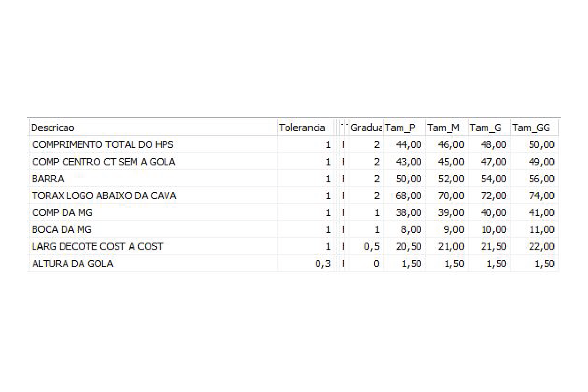Click the Tam_P column header
The height and width of the screenshot is (392, 588).
(x=404, y=128)
